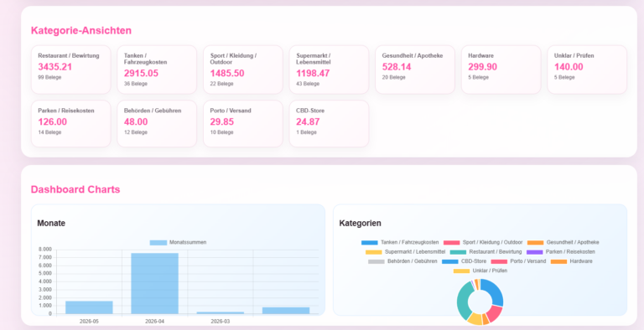Toggle Gesundheit / Apotheke legend entry

point(563,243)
